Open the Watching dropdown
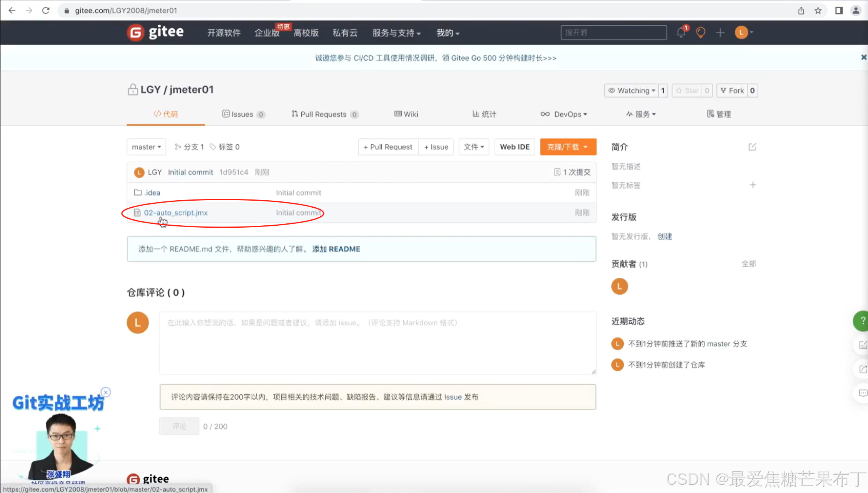This screenshot has width=868, height=493. pos(632,91)
